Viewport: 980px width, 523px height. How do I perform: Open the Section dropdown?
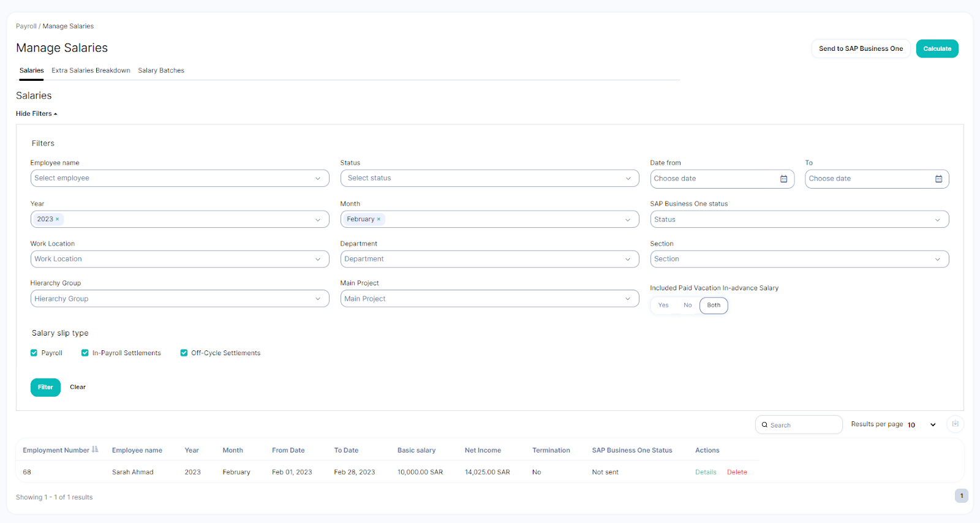799,259
